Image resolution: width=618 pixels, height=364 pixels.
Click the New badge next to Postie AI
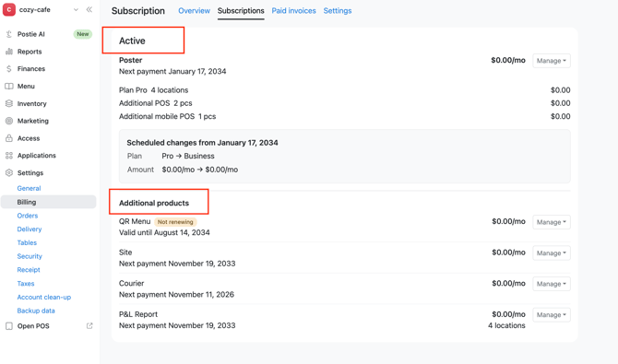pos(83,34)
